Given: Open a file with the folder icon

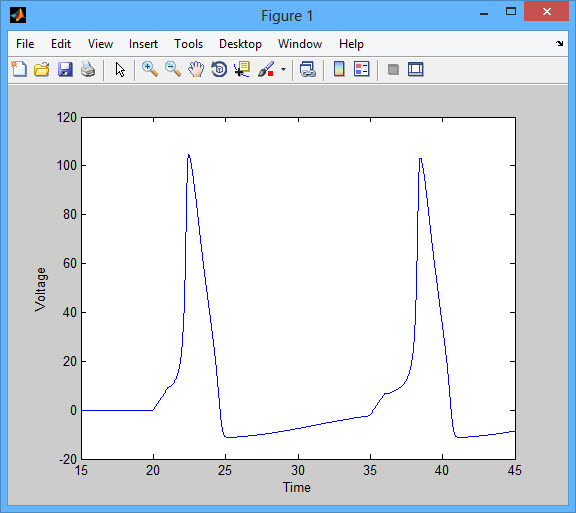Looking at the screenshot, I should click(42, 69).
